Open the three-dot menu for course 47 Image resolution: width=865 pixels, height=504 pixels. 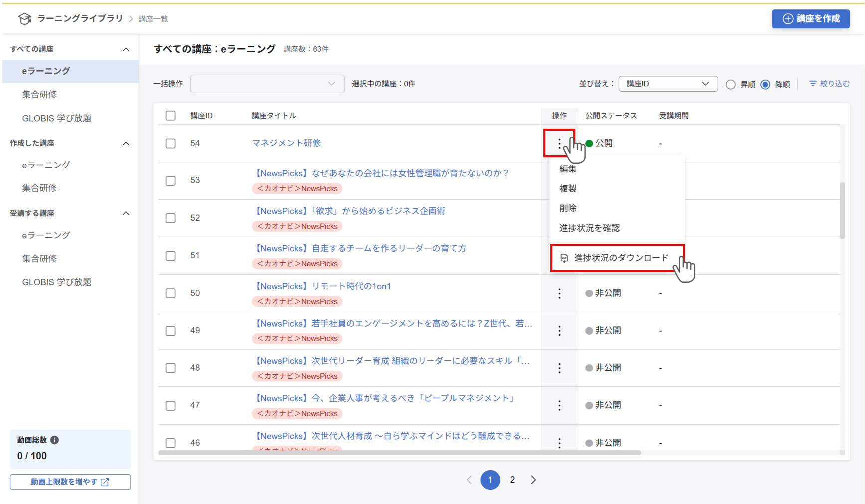[559, 405]
